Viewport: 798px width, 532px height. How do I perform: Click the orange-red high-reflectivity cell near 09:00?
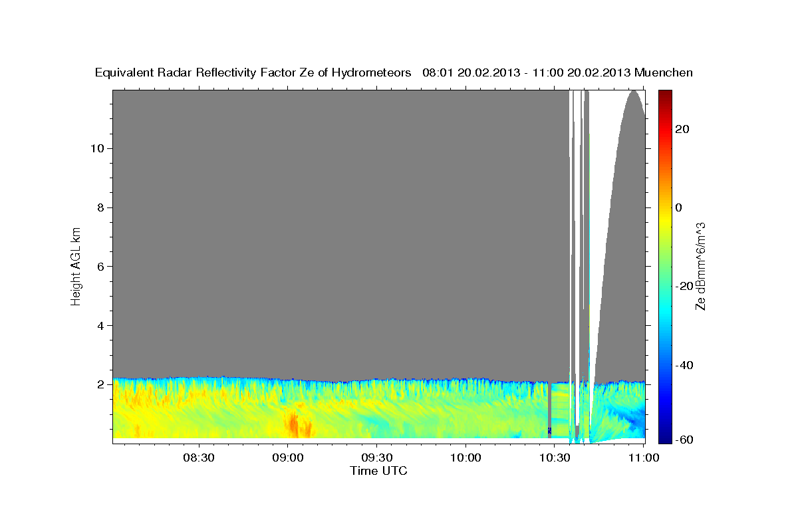click(293, 423)
